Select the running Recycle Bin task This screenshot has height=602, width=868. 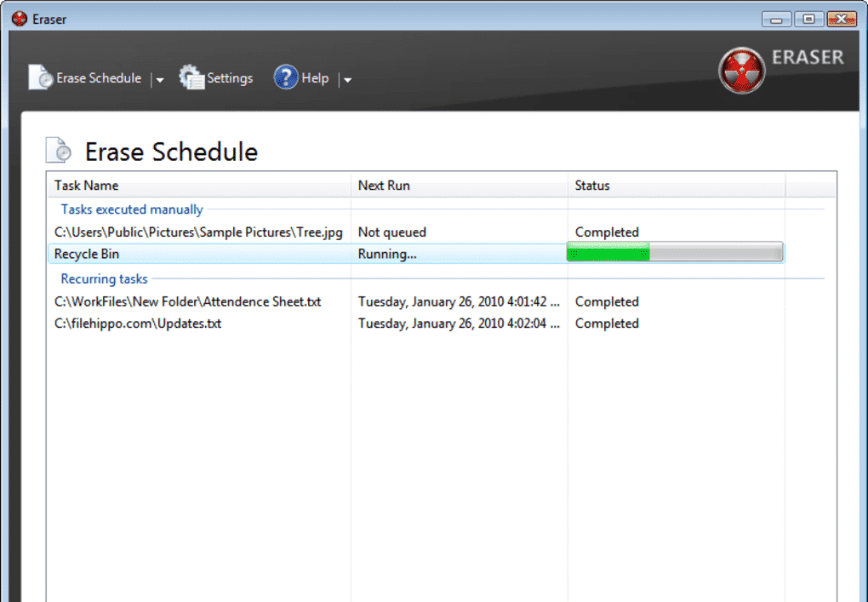[87, 254]
